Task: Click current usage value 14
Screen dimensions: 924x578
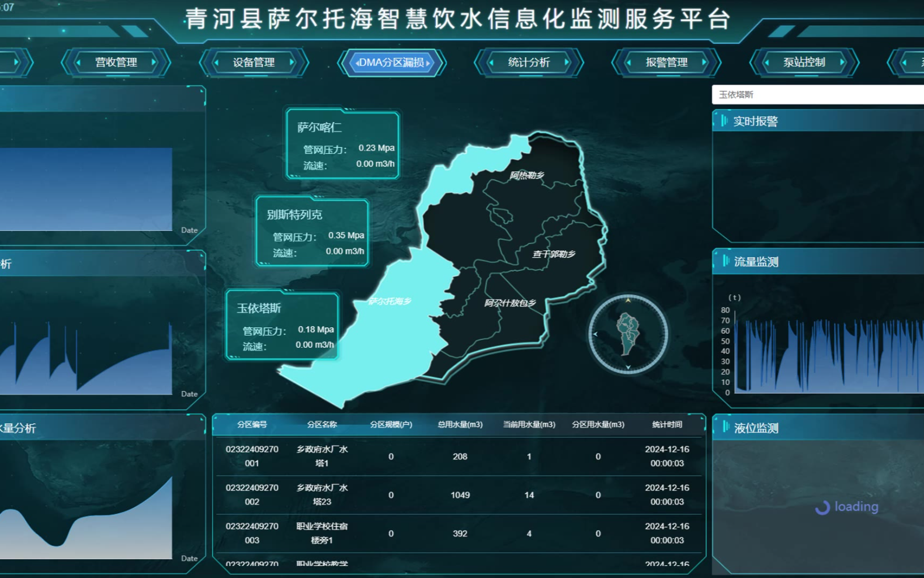Action: click(x=529, y=495)
